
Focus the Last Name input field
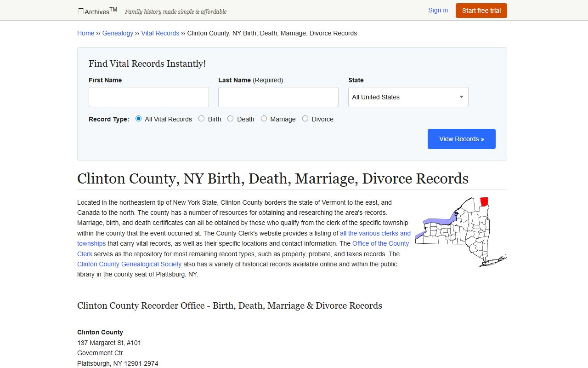pos(278,97)
